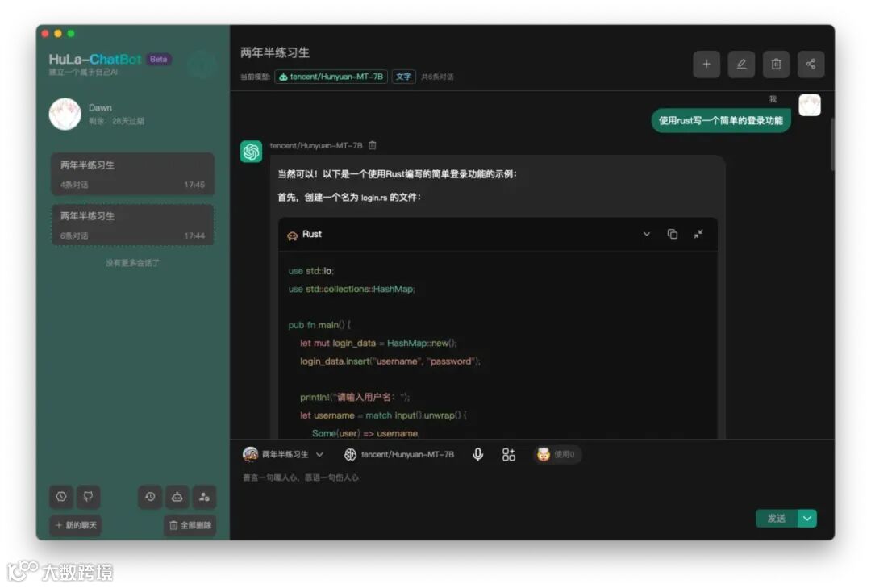Click the user message bubble about rust登录功能
The height and width of the screenshot is (588, 871).
pos(720,121)
